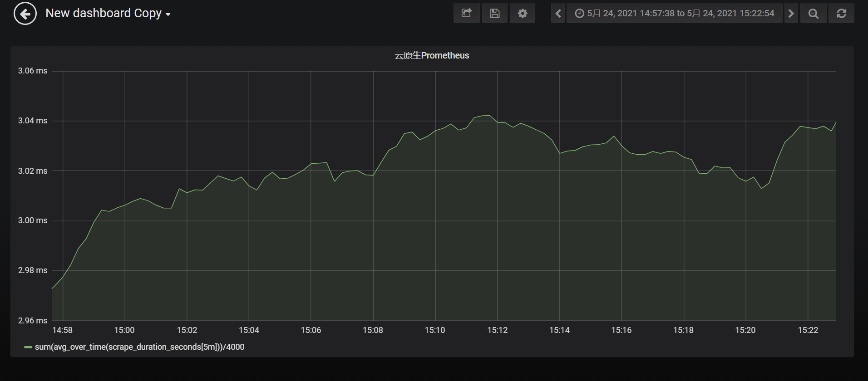Go back using the arrow button

tap(25, 14)
